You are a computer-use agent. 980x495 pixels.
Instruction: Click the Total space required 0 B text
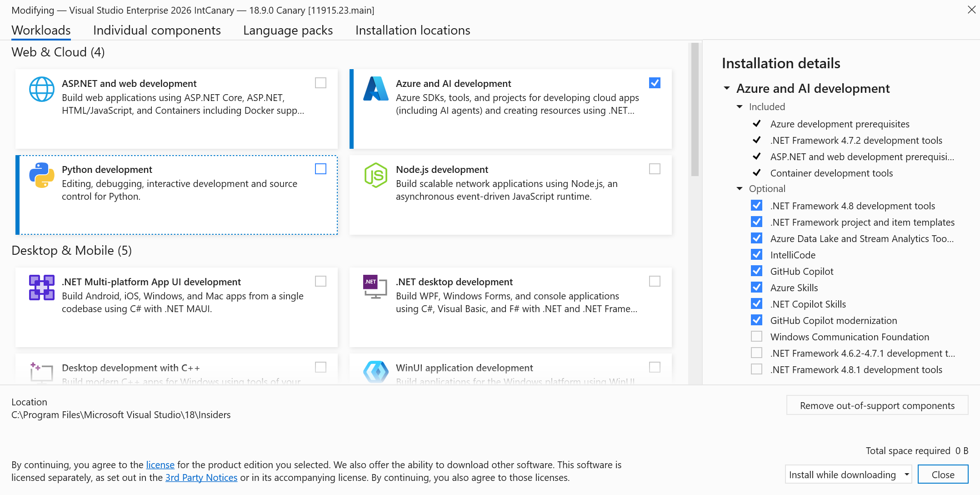click(917, 450)
